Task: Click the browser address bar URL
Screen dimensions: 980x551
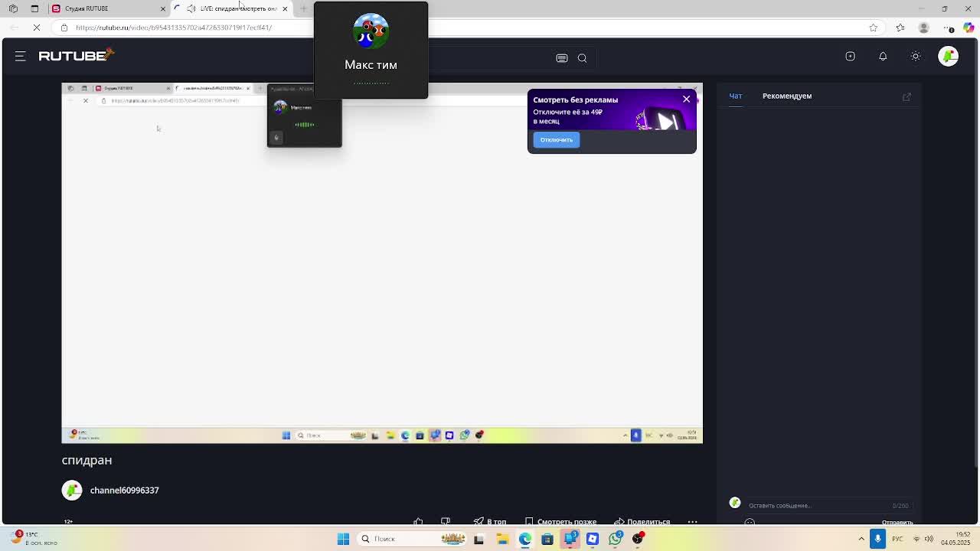Action: (174, 28)
